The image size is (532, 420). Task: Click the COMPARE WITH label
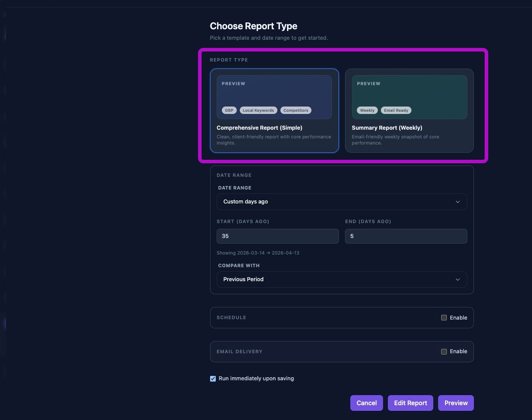click(239, 265)
